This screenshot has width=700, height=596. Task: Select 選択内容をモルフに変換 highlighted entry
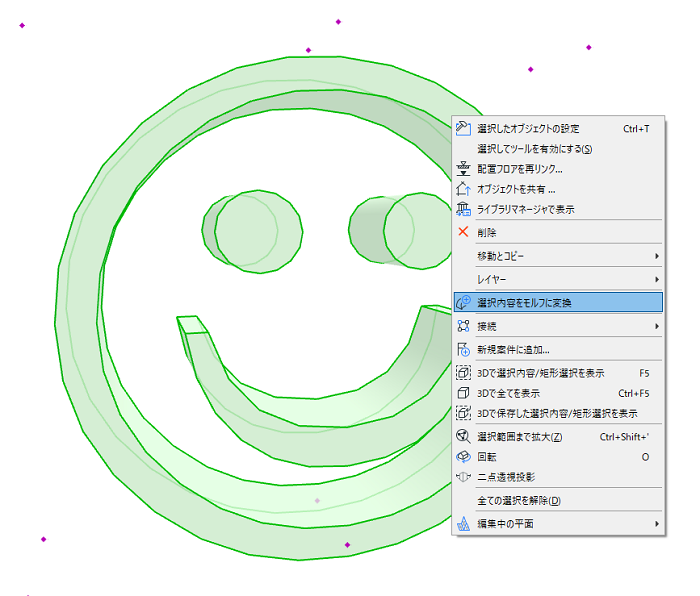[558, 303]
